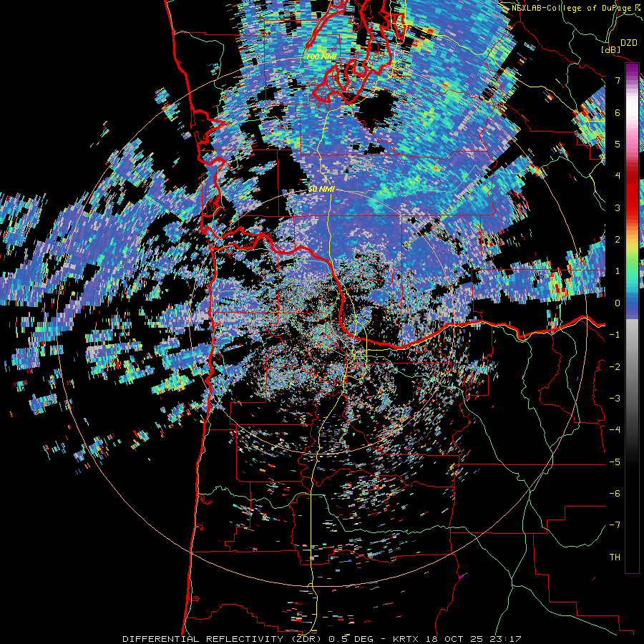Click the 4 value on the color scale
This screenshot has width=644, height=644.
[x=618, y=176]
